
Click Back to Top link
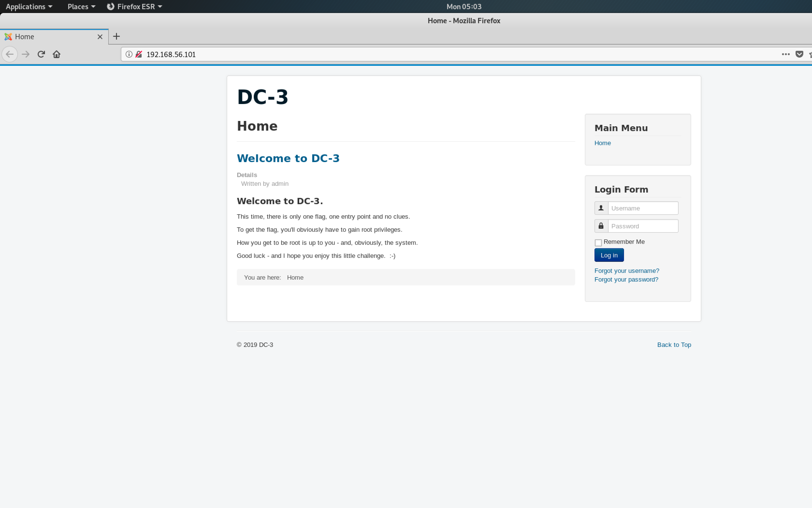pyautogui.click(x=674, y=344)
